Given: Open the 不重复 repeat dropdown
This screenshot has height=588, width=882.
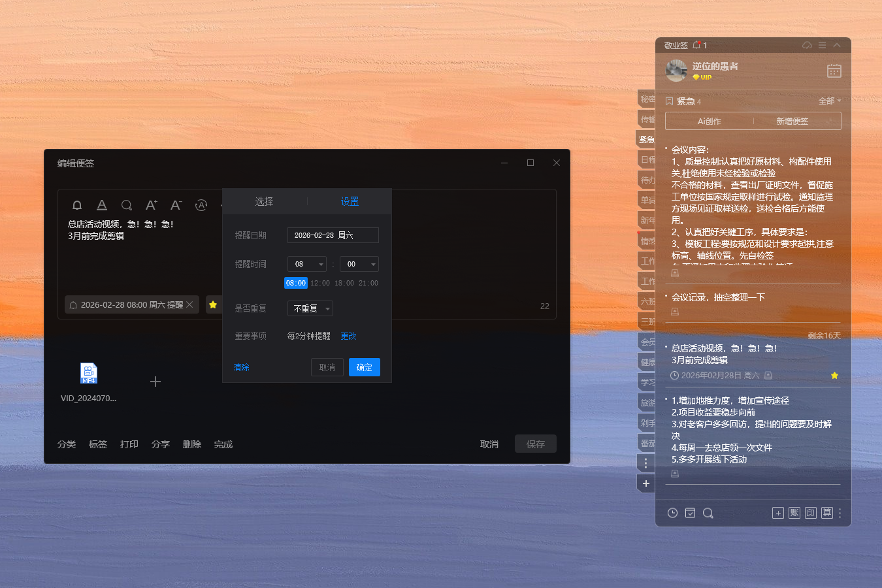Looking at the screenshot, I should (x=310, y=308).
